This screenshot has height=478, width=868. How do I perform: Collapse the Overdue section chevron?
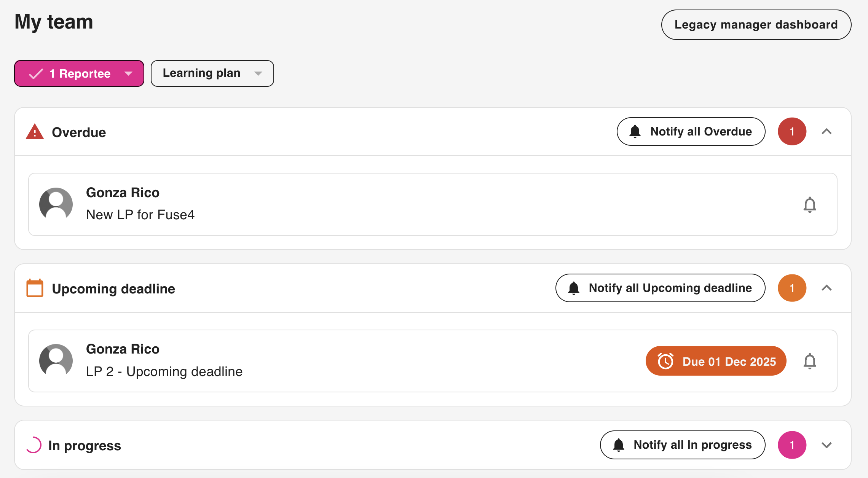coord(827,132)
